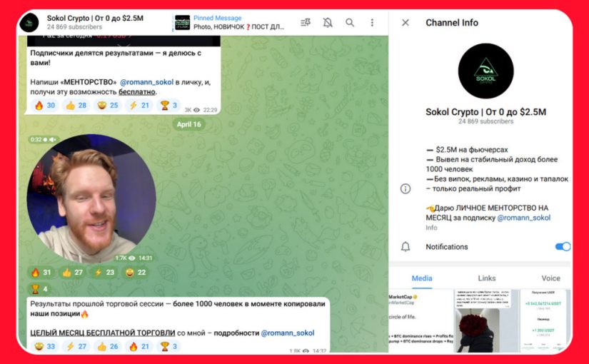Switch to the Links tab
This screenshot has height=364, width=589.
[486, 278]
